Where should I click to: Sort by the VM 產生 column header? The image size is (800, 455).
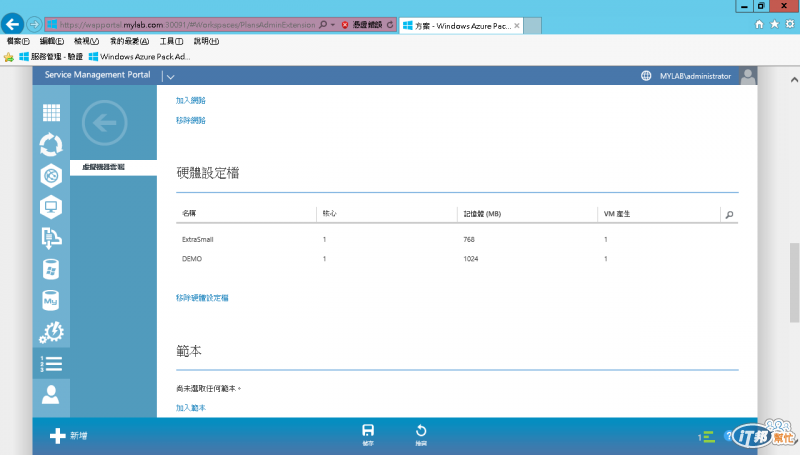tap(617, 214)
